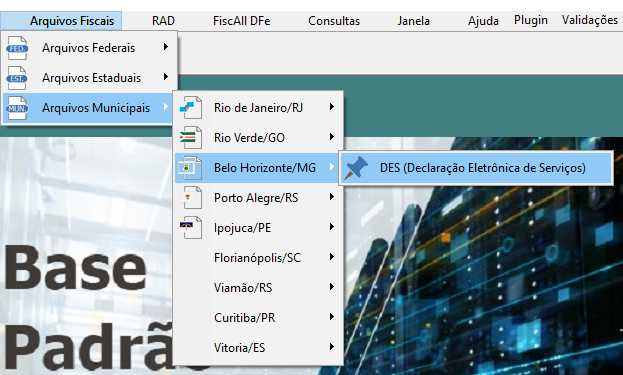
Task: Click the Rio Verde/GO flag icon
Action: click(190, 138)
